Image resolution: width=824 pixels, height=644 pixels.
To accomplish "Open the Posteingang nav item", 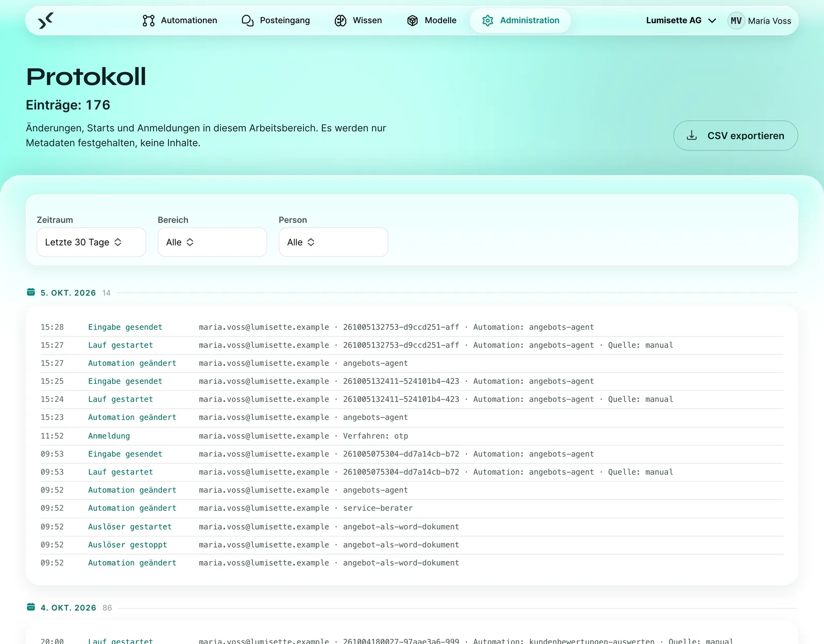I will pyautogui.click(x=276, y=21).
